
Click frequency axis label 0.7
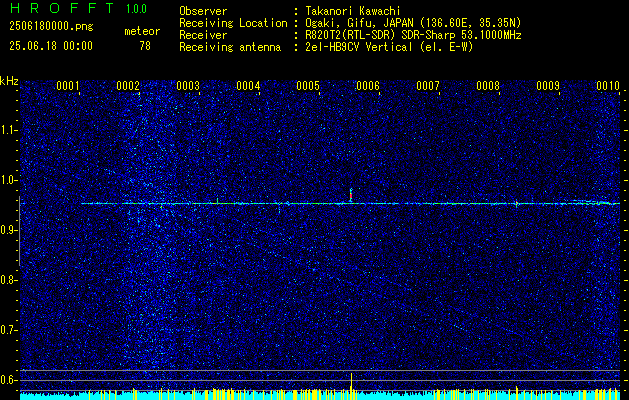tap(7, 330)
